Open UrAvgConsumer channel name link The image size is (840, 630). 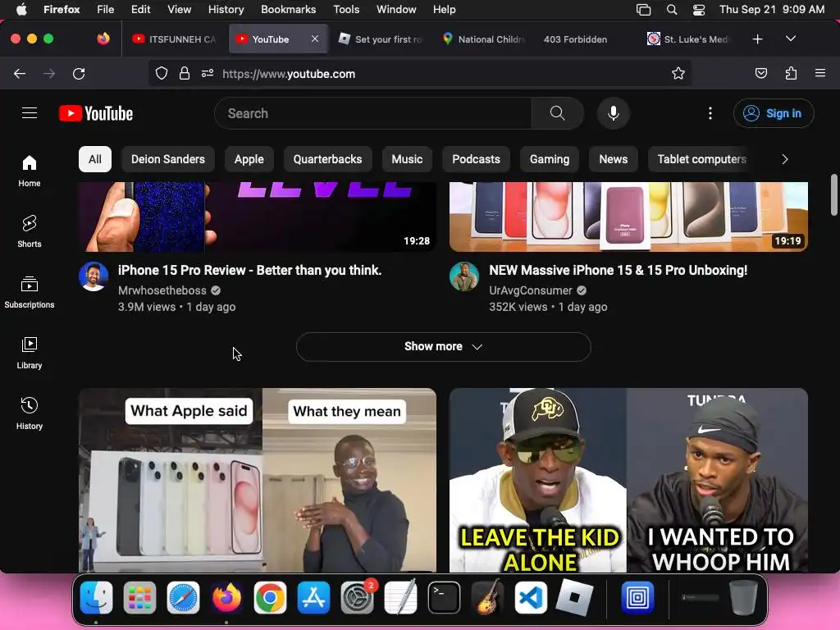click(x=531, y=290)
